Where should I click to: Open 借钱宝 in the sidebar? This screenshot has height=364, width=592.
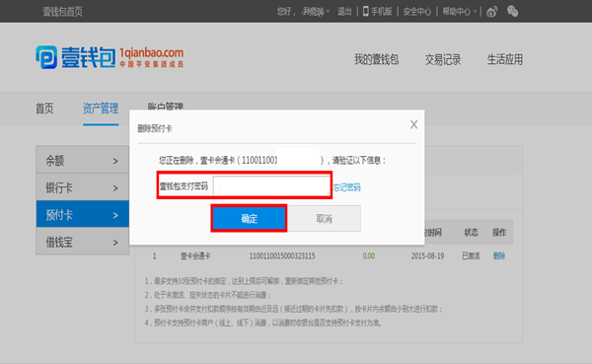[82, 242]
